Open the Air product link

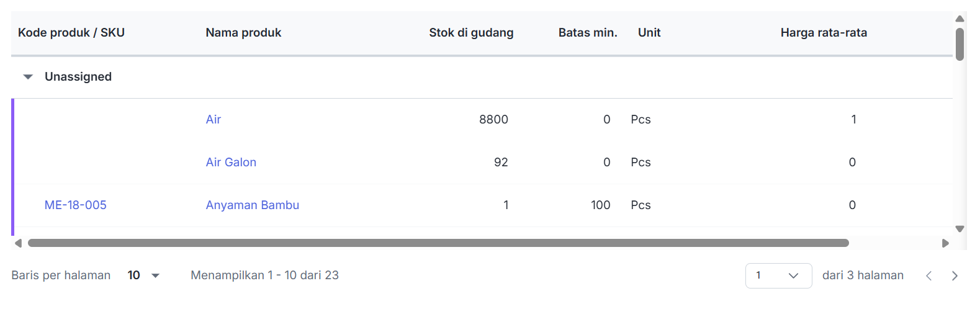(214, 120)
